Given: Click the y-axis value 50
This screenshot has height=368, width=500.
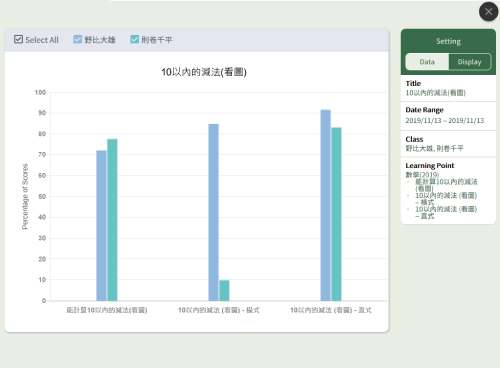Looking at the screenshot, I should click(42, 197).
